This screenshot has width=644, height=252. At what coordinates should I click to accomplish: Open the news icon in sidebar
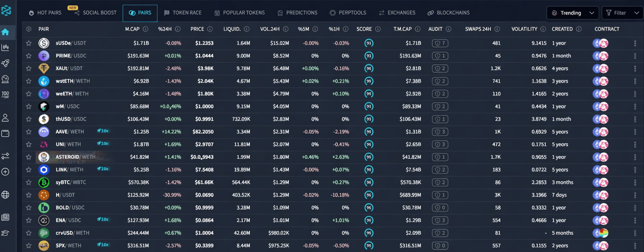tap(5, 217)
